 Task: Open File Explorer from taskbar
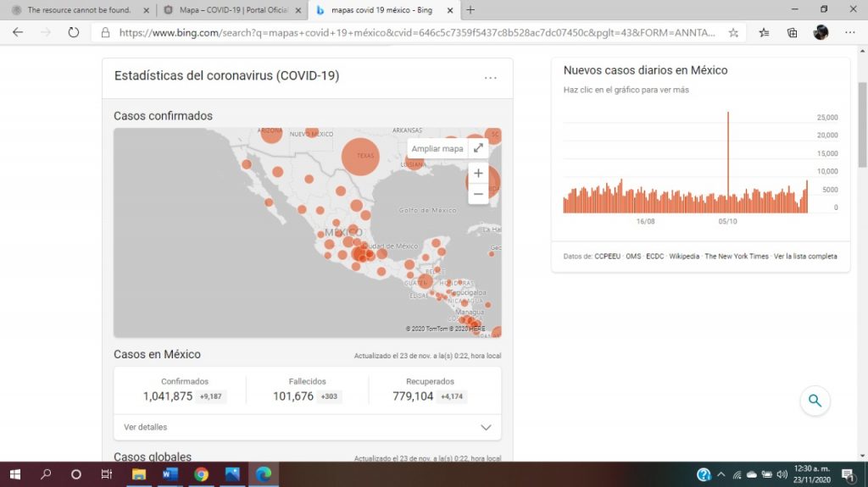(138, 474)
